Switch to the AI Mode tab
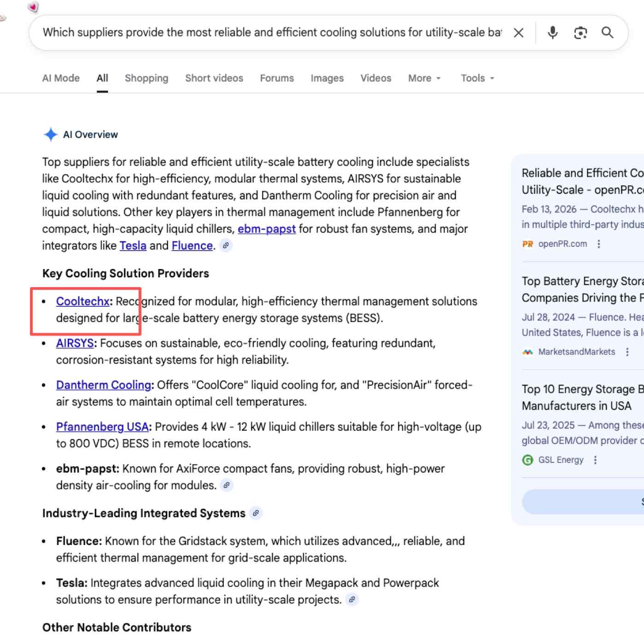The width and height of the screenshot is (644, 644). [61, 78]
